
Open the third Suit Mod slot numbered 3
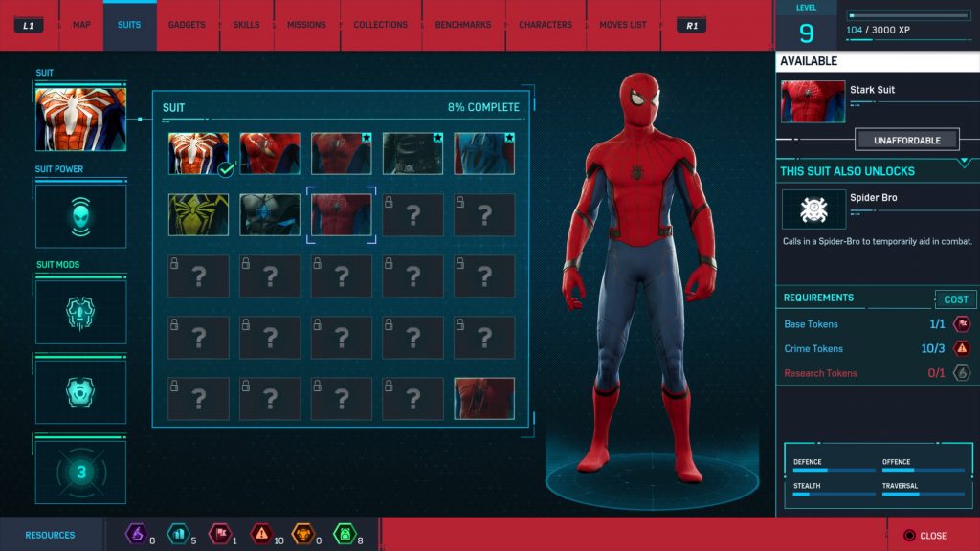(80, 473)
